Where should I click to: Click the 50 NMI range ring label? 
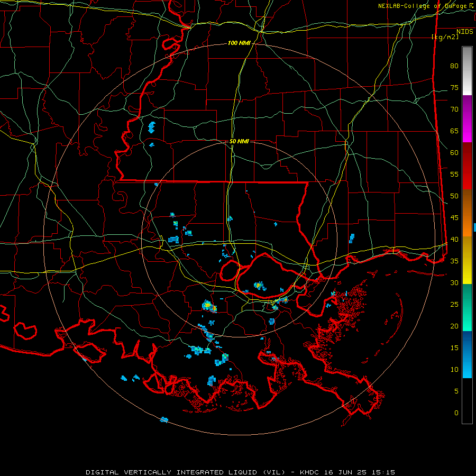tap(239, 141)
